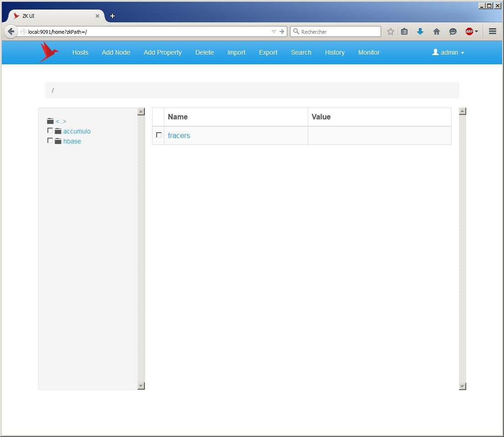504x437 pixels.
Task: Expand the admin user dropdown
Action: pyautogui.click(x=448, y=52)
